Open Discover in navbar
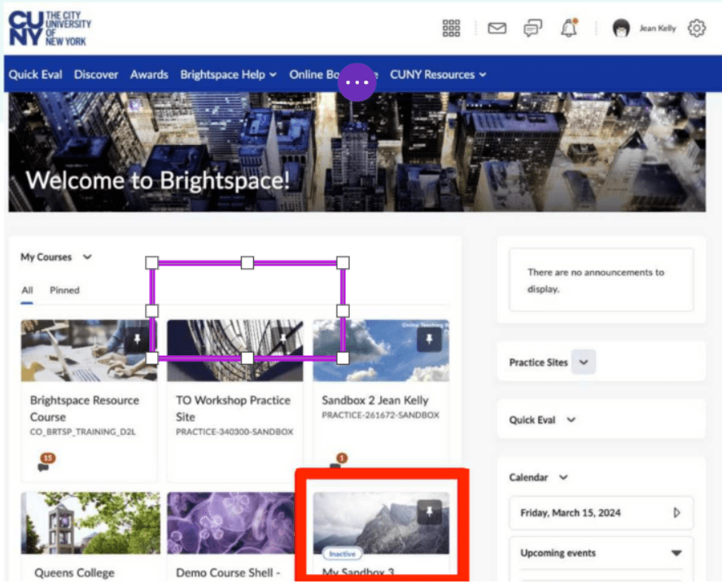This screenshot has height=588, width=722. pyautogui.click(x=96, y=74)
